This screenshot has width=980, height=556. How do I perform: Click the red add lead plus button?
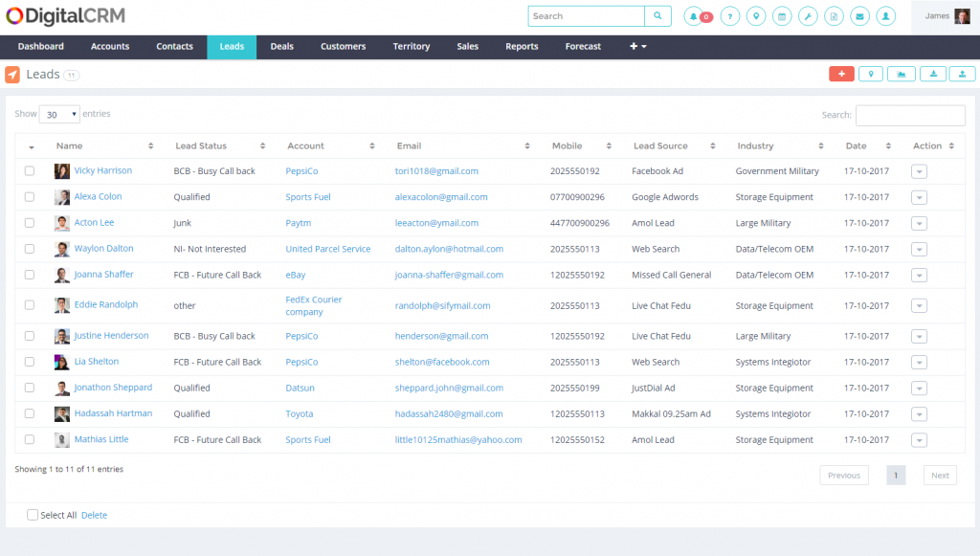tap(842, 74)
